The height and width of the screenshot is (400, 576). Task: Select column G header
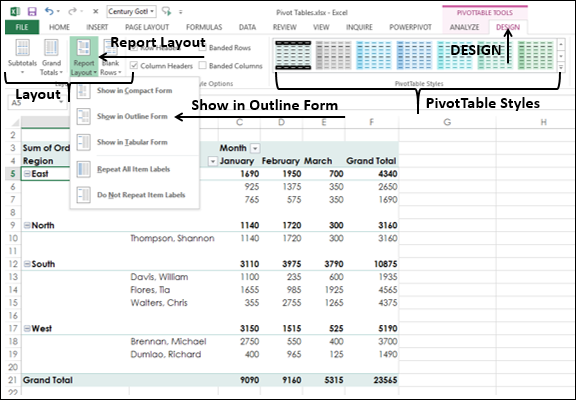[447, 122]
